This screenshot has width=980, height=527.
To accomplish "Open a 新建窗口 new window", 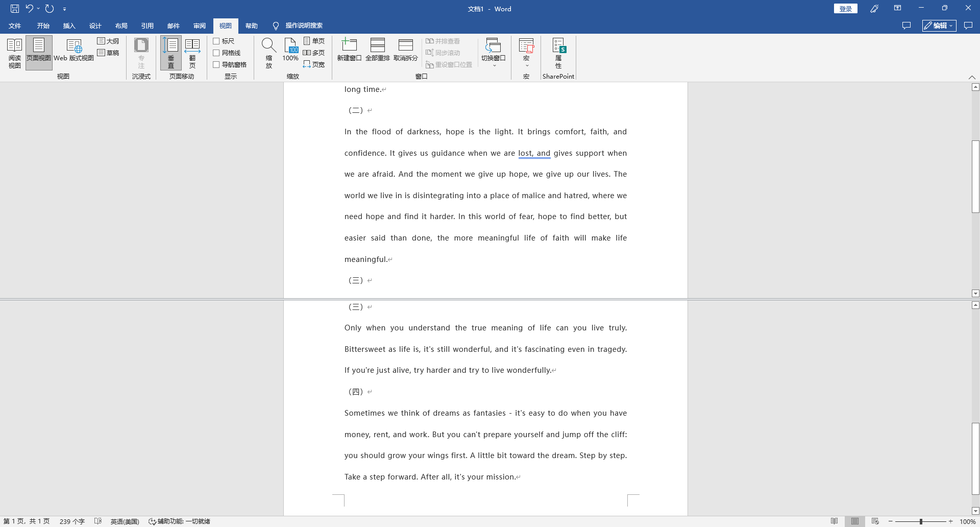I will [349, 50].
